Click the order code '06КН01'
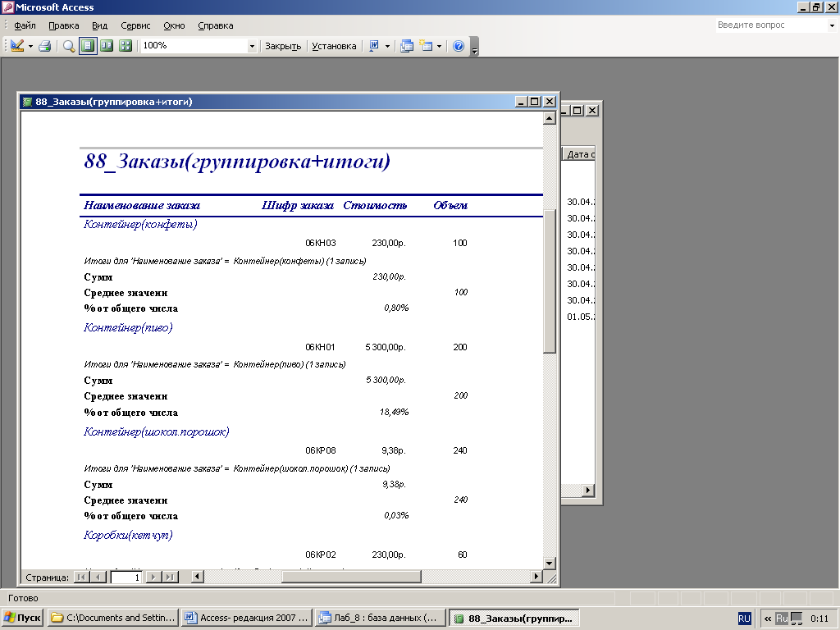This screenshot has height=630, width=840. point(321,347)
